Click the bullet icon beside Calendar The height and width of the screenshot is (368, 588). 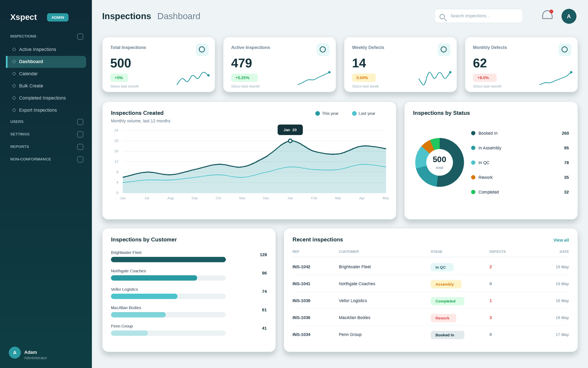click(14, 74)
